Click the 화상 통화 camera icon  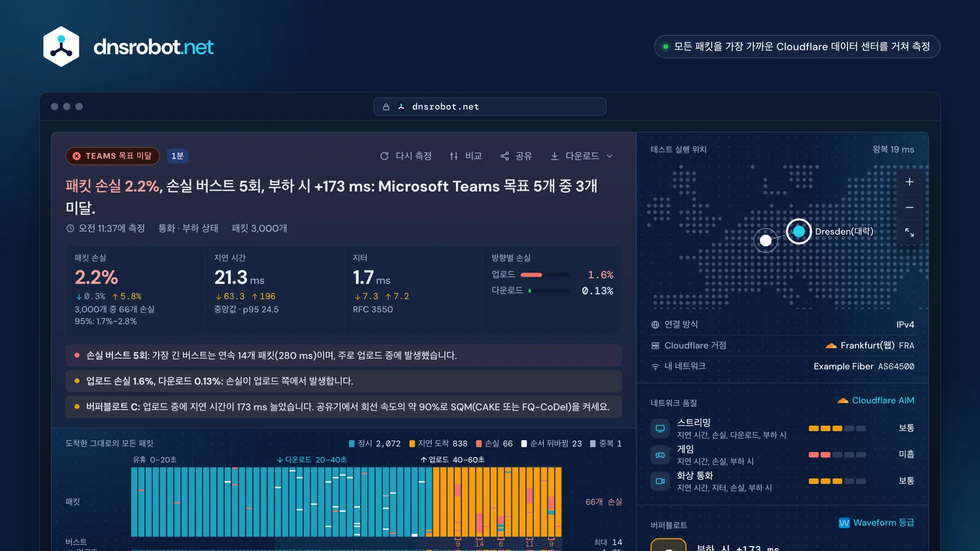point(660,481)
